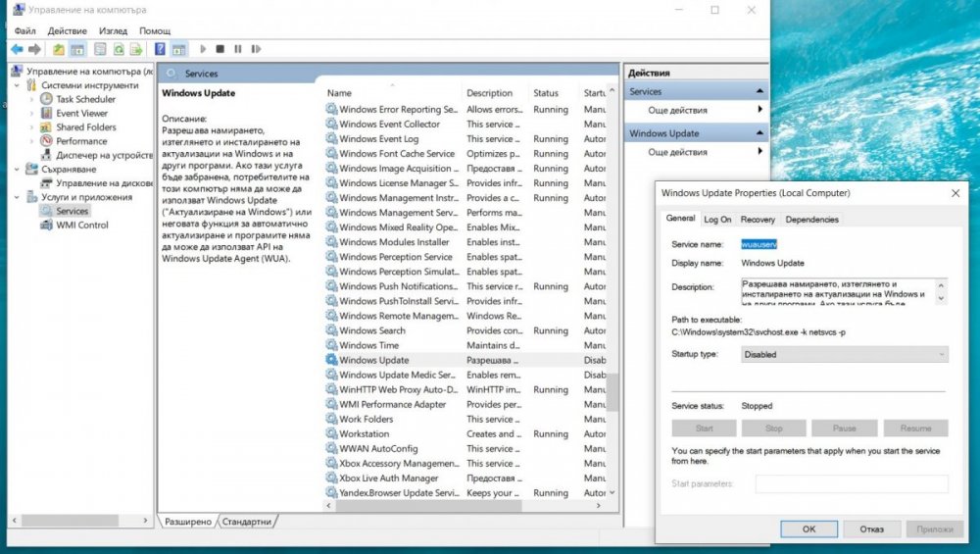Select Task Scheduler in the tree
The width and height of the screenshot is (980, 554).
coord(85,99)
